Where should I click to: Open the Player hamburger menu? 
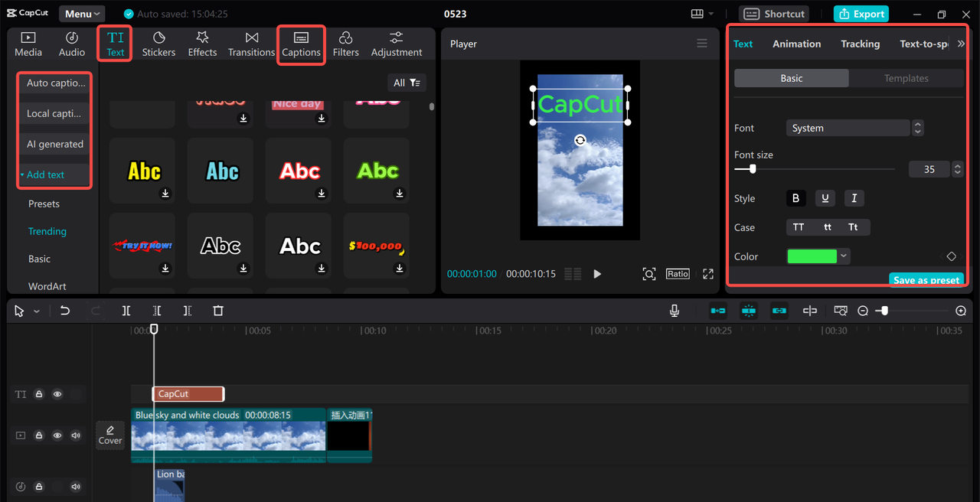[x=702, y=44]
